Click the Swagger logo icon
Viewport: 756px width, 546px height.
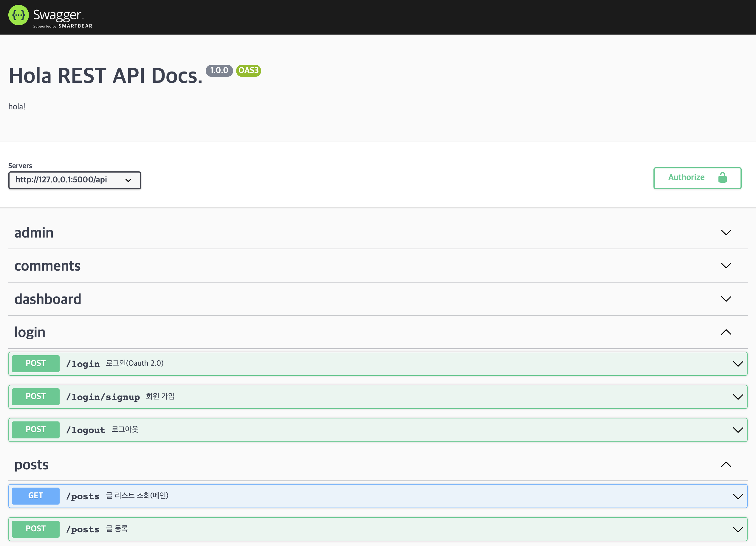(19, 15)
